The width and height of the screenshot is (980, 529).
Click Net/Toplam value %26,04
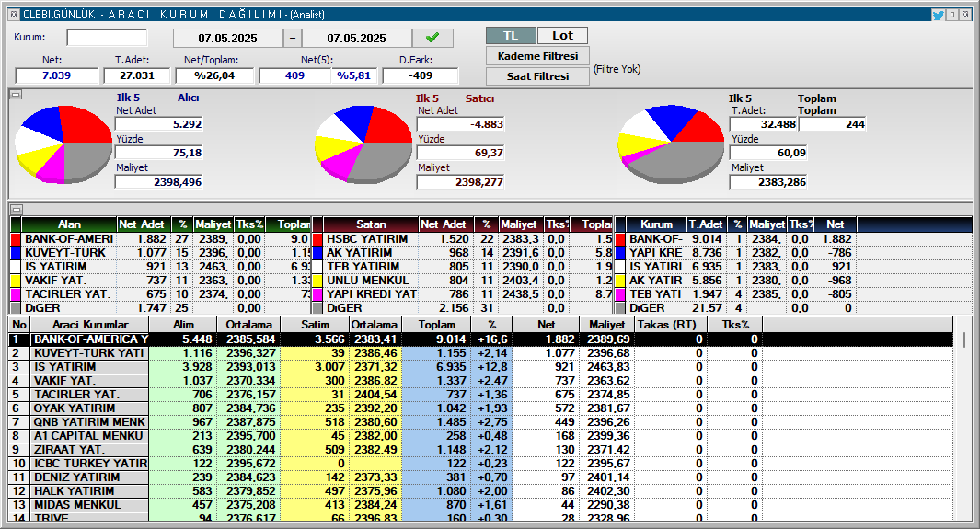214,75
